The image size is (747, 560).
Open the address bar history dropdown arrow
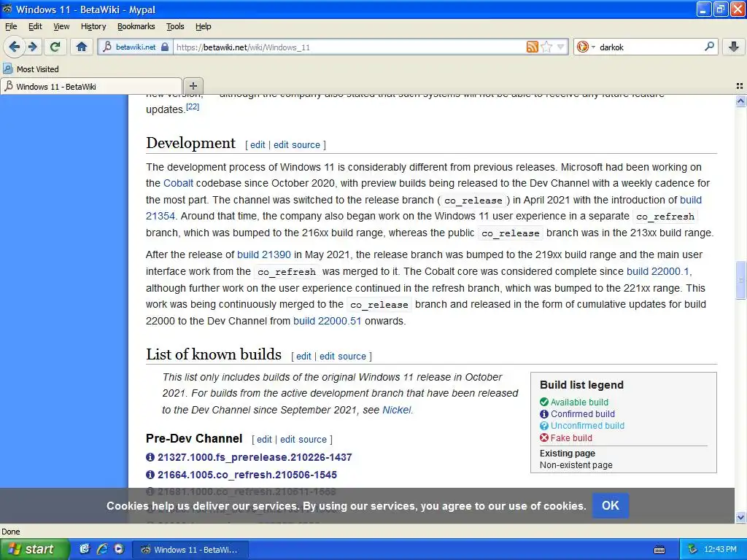561,47
